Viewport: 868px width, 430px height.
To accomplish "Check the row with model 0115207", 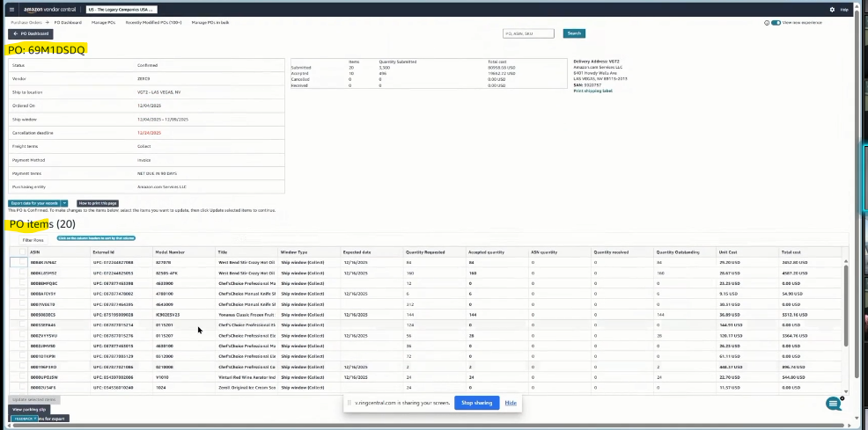I will click(23, 336).
